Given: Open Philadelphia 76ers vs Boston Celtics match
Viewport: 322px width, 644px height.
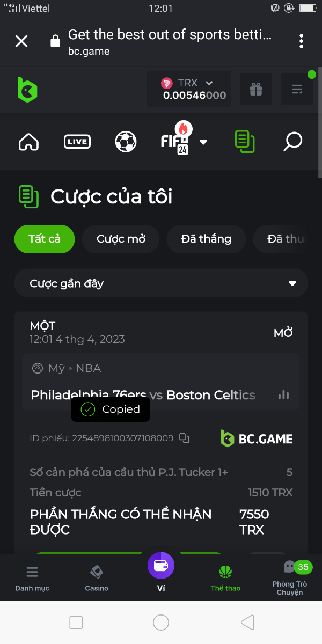Looking at the screenshot, I should [143, 395].
